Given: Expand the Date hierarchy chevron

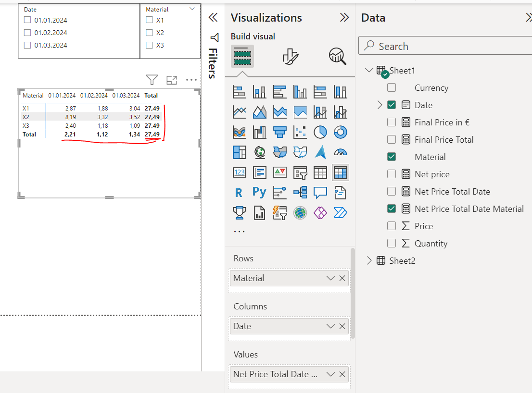Looking at the screenshot, I should (380, 105).
